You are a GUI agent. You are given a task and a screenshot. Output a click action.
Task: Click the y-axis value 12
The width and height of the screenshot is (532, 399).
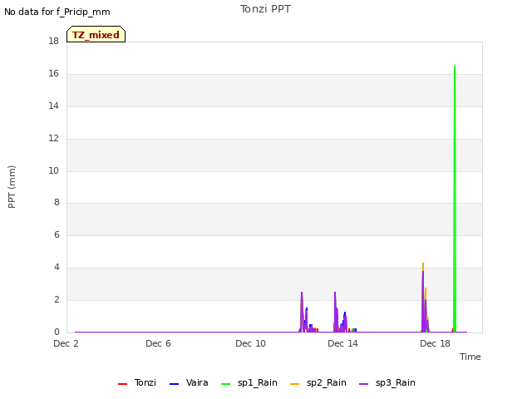53,138
